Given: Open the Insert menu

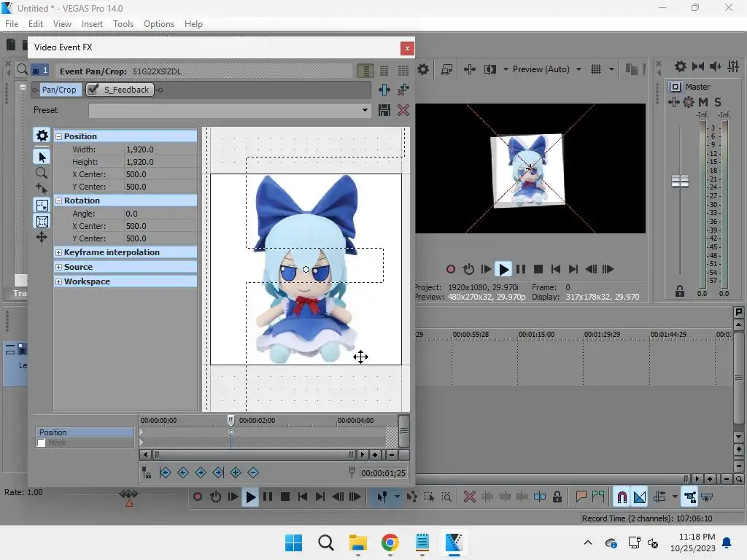Looking at the screenshot, I should 92,24.
